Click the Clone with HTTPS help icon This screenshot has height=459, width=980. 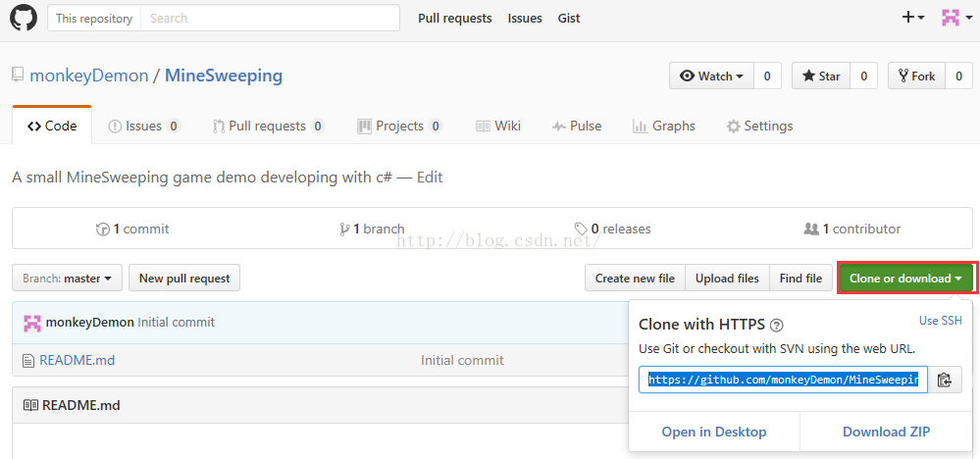(x=777, y=326)
